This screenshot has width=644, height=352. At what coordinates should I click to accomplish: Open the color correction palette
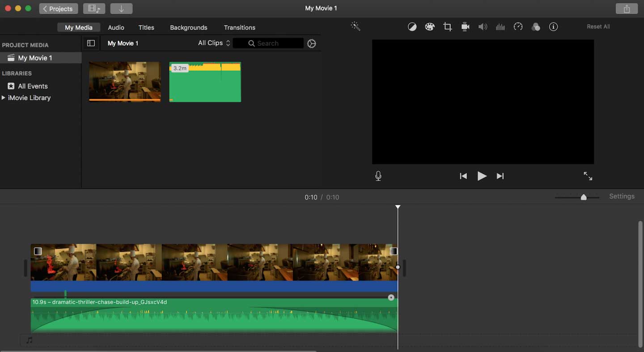click(x=430, y=27)
